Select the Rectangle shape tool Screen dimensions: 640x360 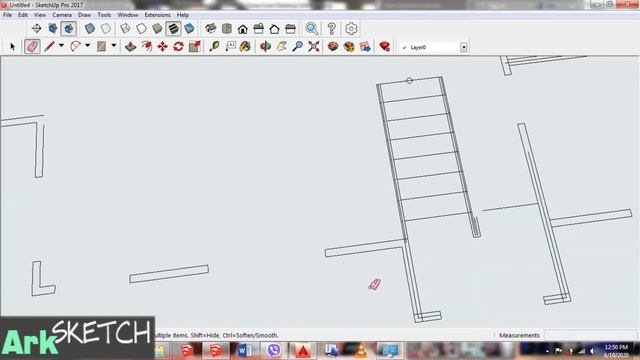click(x=101, y=46)
